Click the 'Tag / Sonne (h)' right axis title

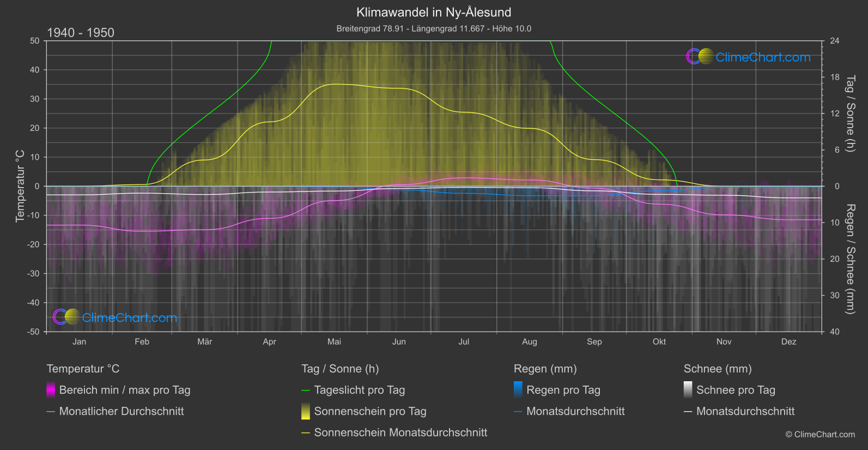(x=850, y=113)
